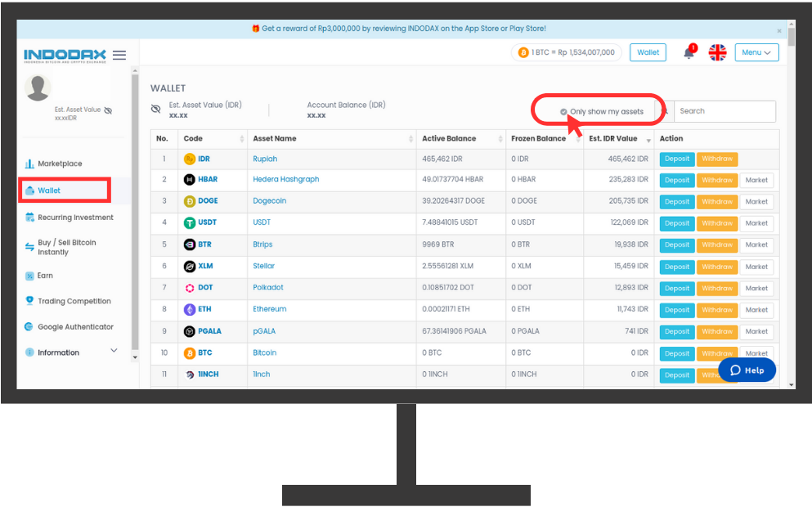The height and width of the screenshot is (507, 812).
Task: Click the 1INCH coin icon
Action: click(190, 375)
